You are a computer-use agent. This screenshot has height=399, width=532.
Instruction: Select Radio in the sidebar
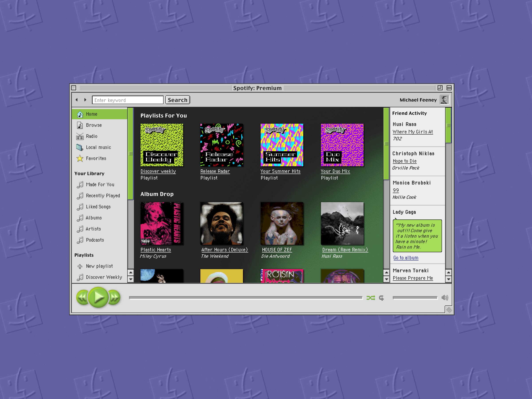[x=92, y=136]
